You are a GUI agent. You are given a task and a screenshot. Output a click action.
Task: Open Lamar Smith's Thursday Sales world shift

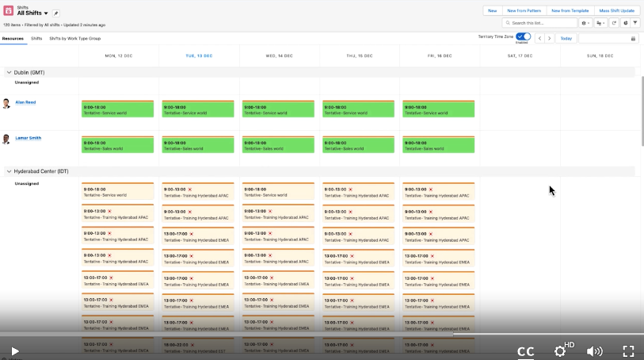[359, 144]
